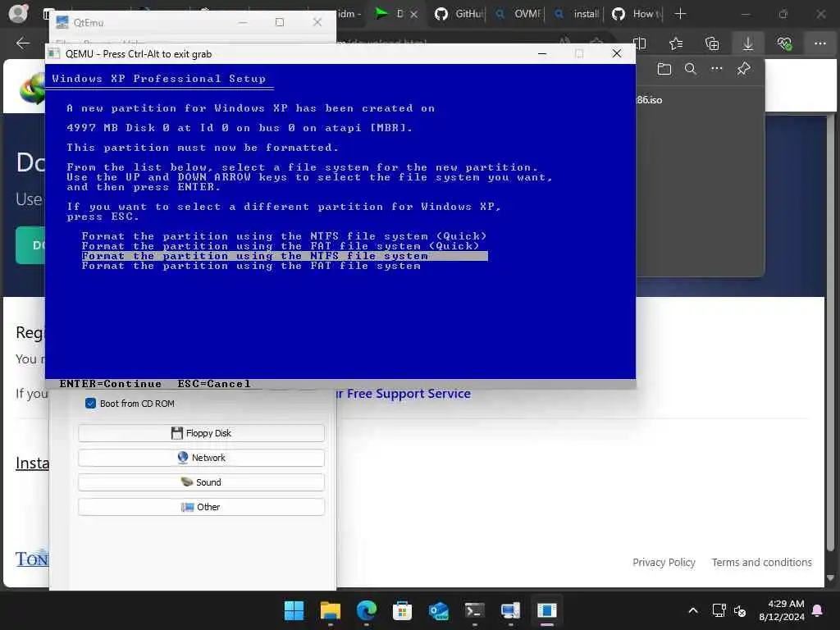The image size is (840, 630).
Task: Open Microsoft Store from taskbar
Action: [x=402, y=610]
